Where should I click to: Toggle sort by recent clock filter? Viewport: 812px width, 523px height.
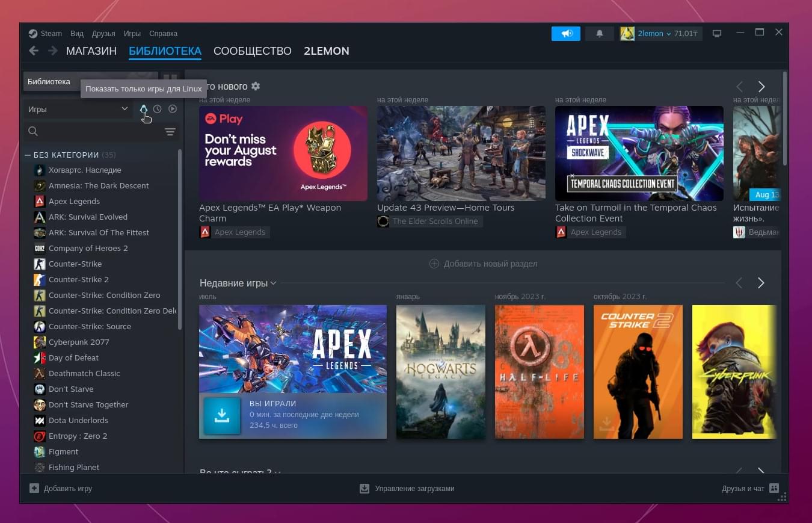pyautogui.click(x=157, y=109)
